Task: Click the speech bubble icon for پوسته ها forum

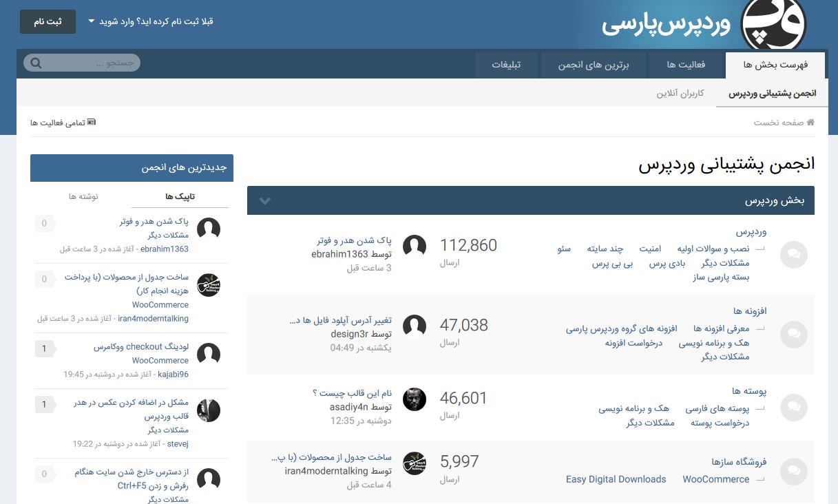Action: pos(793,408)
